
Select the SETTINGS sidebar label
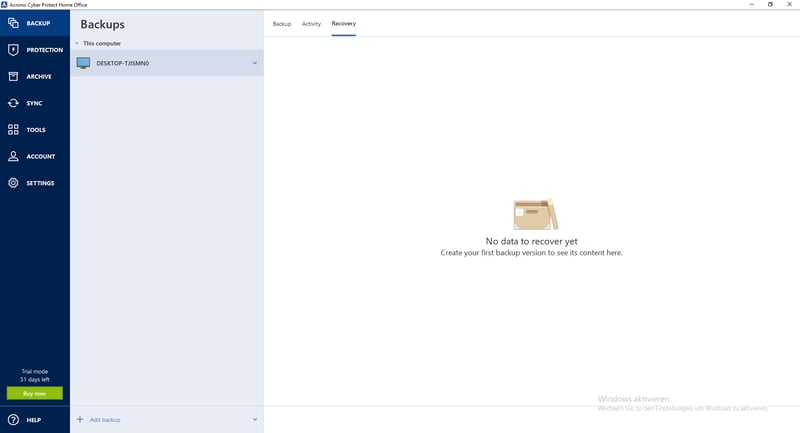(40, 183)
